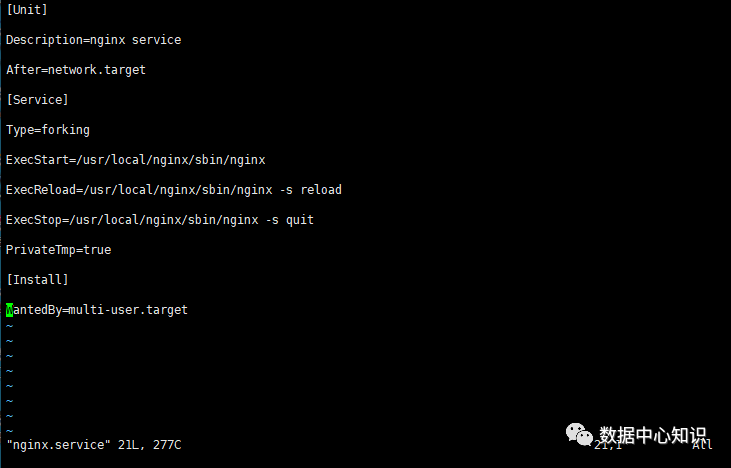Image resolution: width=731 pixels, height=468 pixels.
Task: Click the All scroll position indicator
Action: (703, 444)
